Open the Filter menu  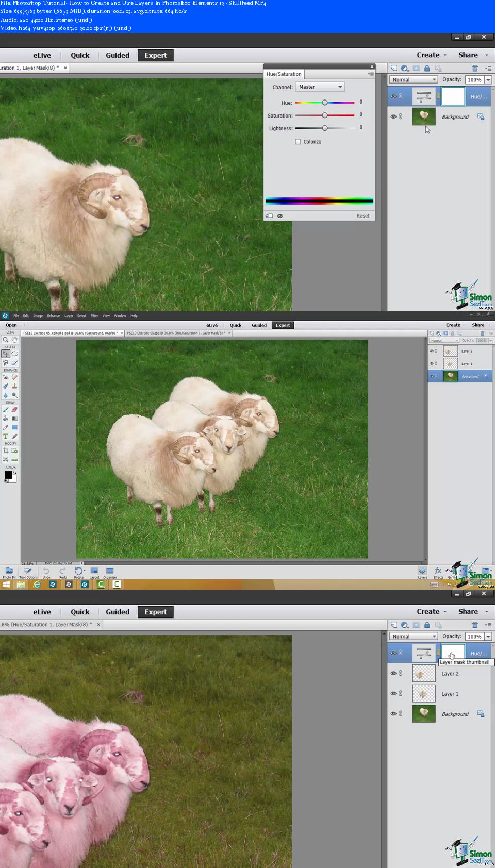[94, 316]
